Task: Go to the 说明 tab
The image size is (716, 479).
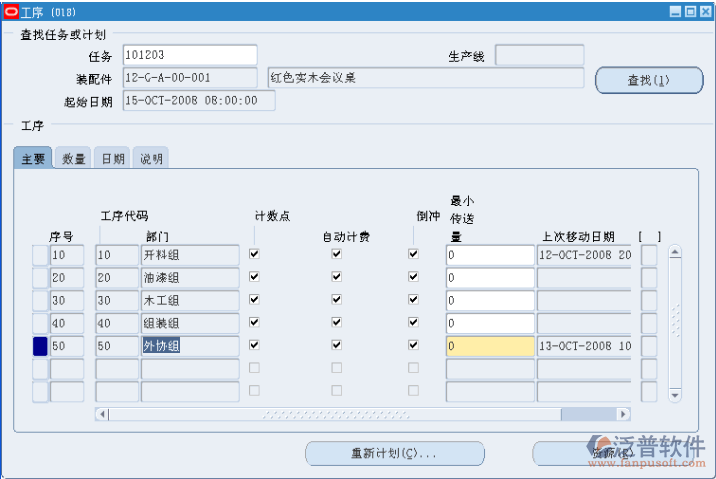Action: pyautogui.click(x=151, y=158)
